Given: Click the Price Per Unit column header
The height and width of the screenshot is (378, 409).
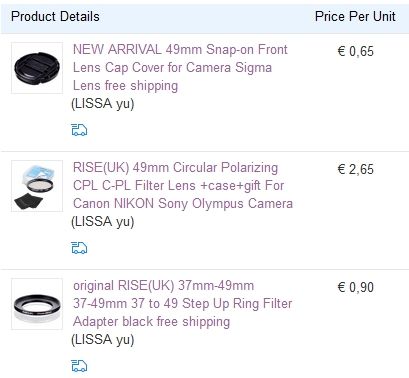Looking at the screenshot, I should 355,16.
